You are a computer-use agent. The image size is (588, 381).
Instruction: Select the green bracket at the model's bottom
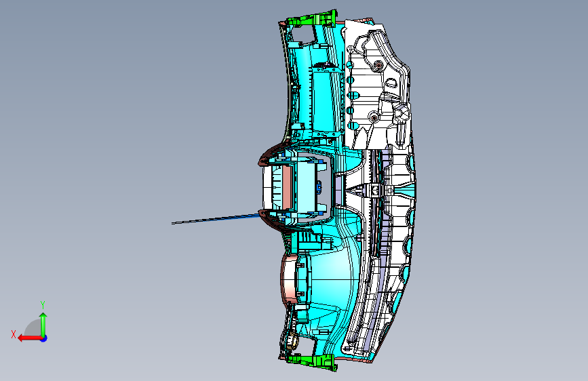coord(311,361)
